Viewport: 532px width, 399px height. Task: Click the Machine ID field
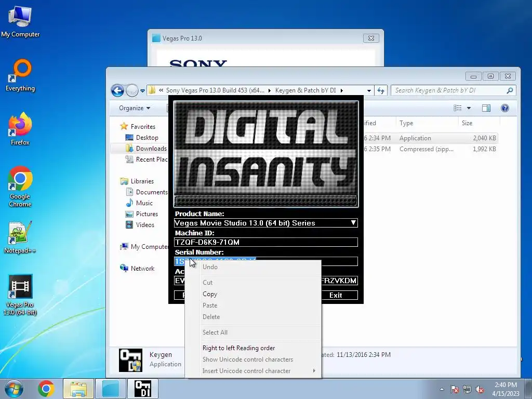(x=265, y=242)
